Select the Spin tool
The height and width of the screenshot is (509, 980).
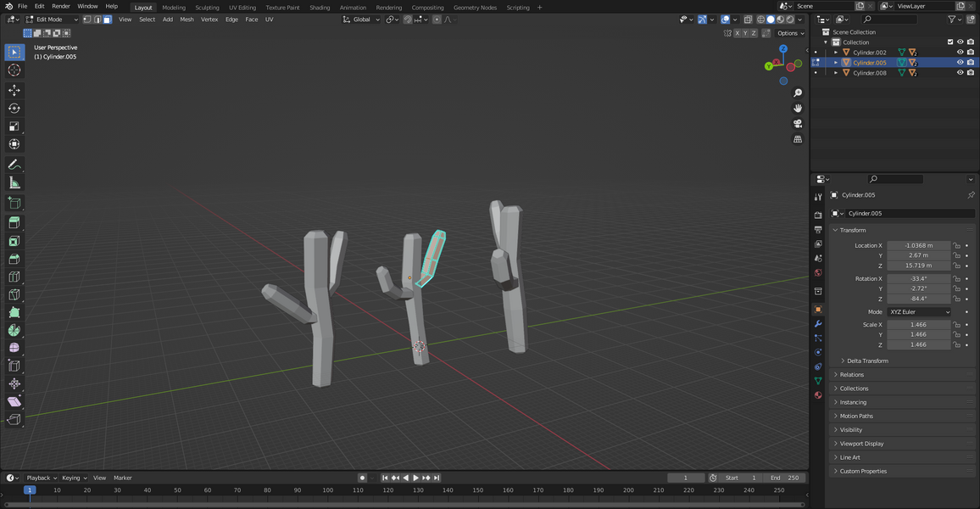click(14, 330)
